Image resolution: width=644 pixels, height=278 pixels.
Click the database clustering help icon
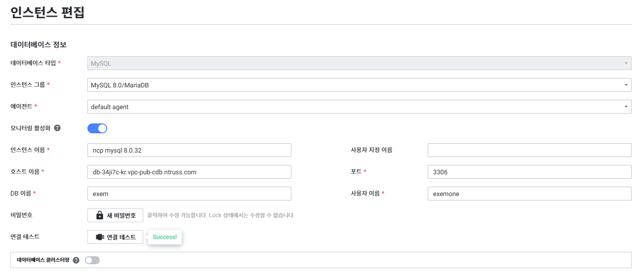coord(76,260)
